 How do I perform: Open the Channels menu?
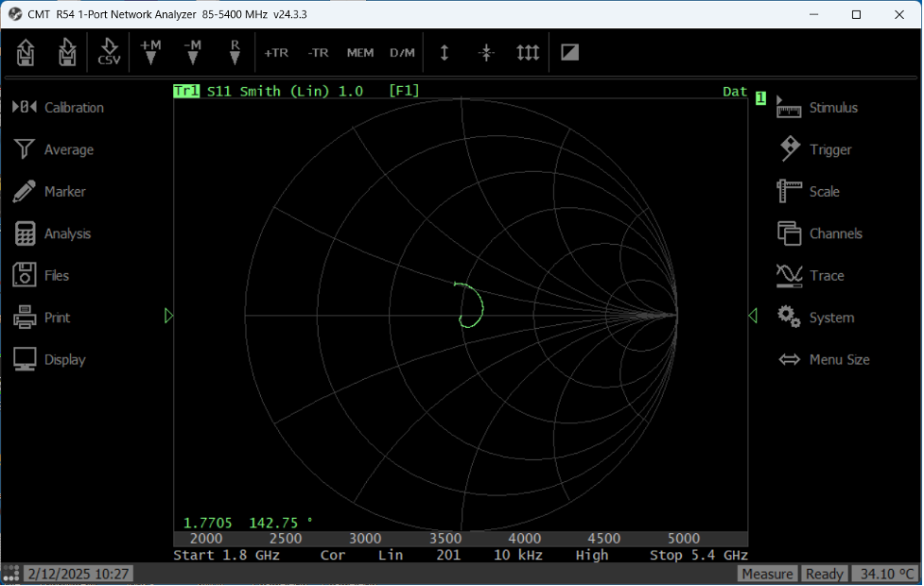coord(820,233)
